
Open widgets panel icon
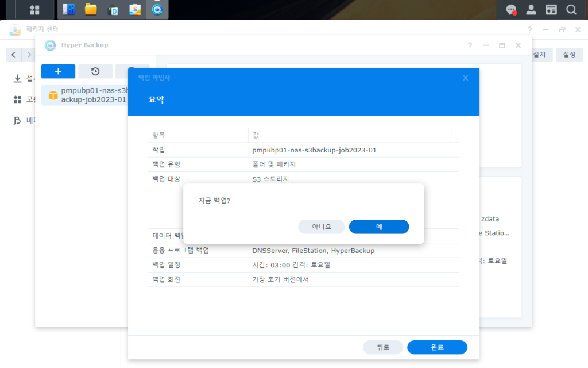(x=551, y=10)
